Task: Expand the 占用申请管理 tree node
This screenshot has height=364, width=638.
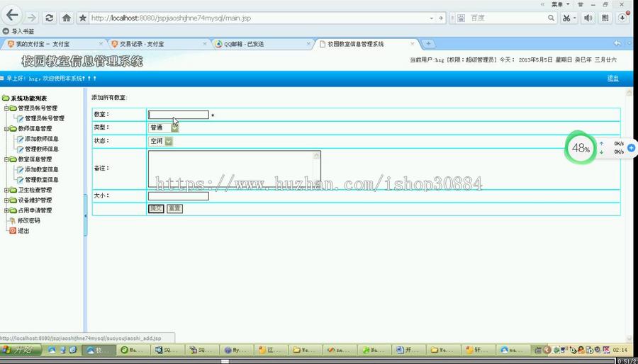Action: pyautogui.click(x=6, y=210)
